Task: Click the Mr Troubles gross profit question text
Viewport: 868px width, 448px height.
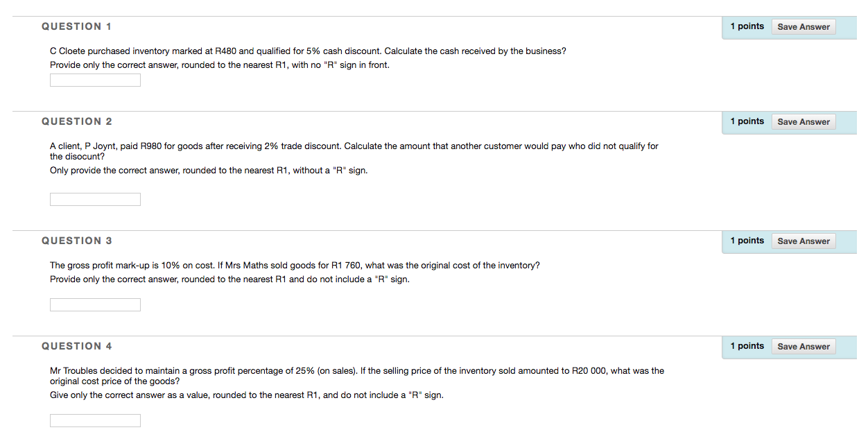Action: click(356, 370)
